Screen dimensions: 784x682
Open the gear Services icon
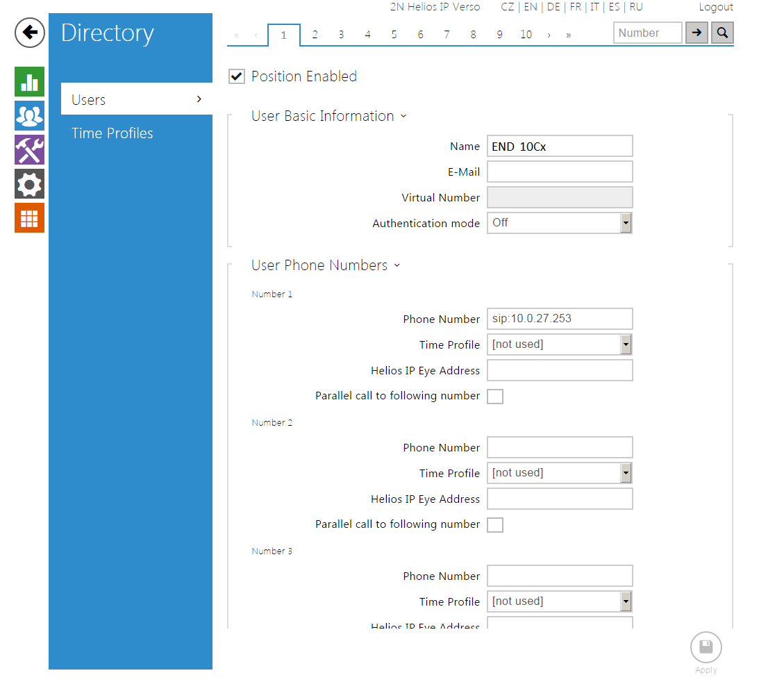pyautogui.click(x=29, y=183)
